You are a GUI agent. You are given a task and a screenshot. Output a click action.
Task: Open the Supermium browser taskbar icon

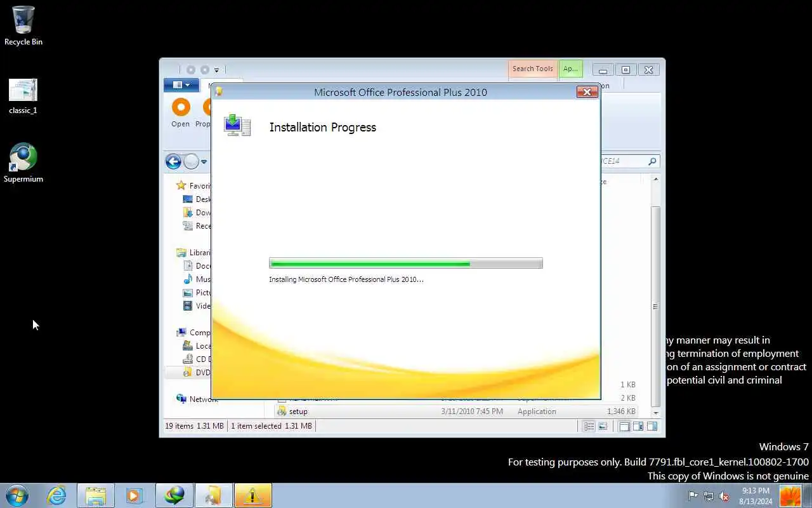174,495
